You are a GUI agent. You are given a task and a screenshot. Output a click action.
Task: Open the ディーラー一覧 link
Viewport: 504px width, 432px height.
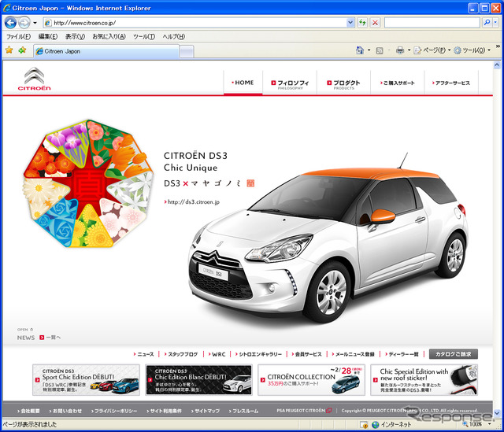(402, 354)
